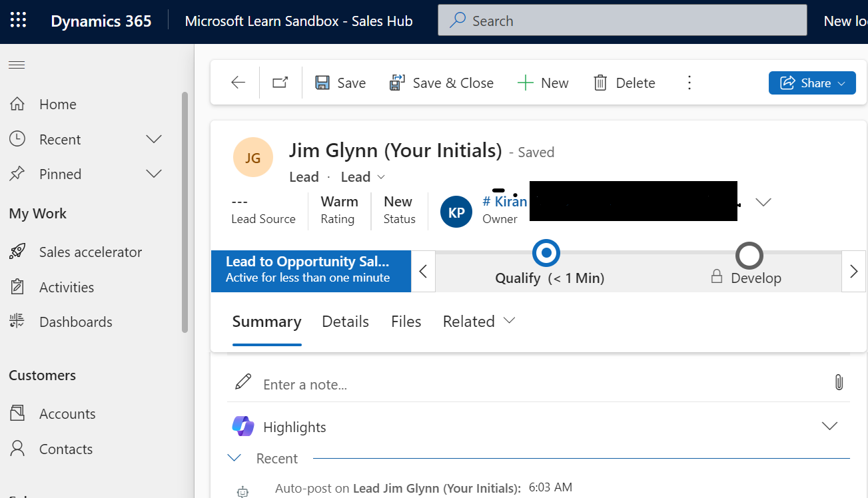
Task: Click the Warm Rating value
Action: pos(339,201)
